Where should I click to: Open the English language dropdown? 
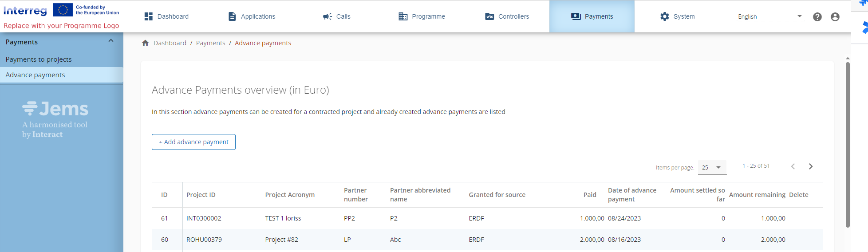(x=770, y=16)
